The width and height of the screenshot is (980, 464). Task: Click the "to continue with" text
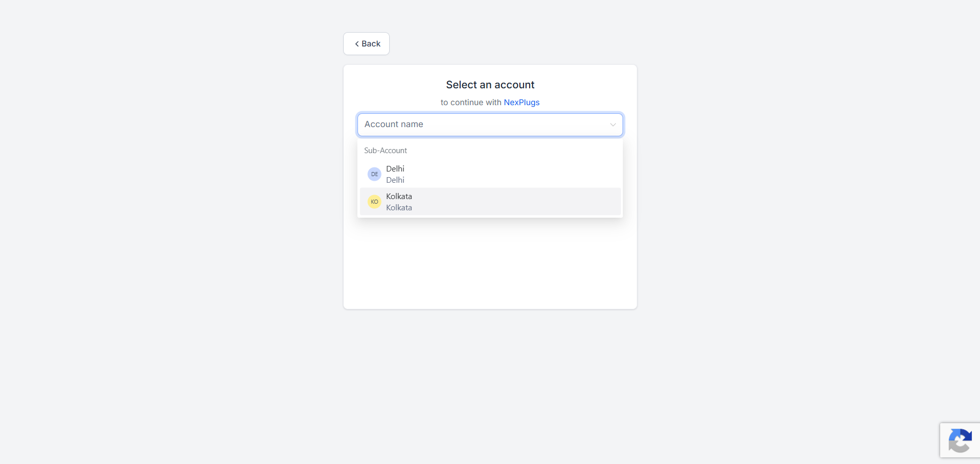point(471,102)
